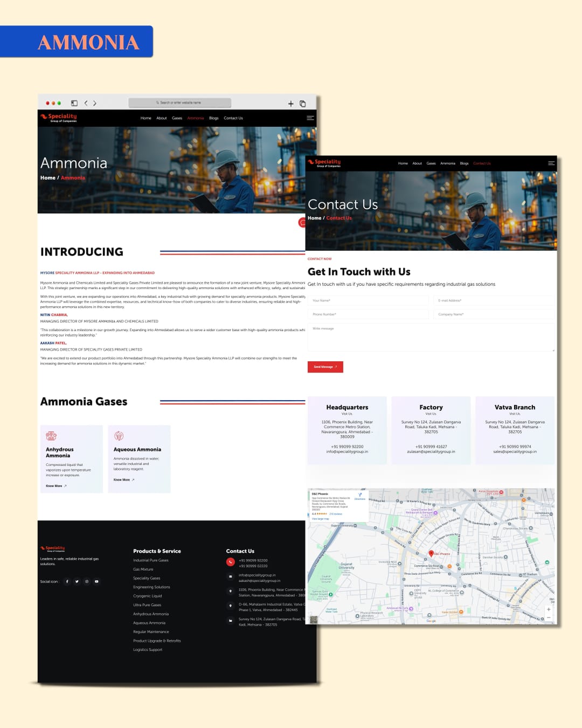Click the browser address search bar
The height and width of the screenshot is (728, 582).
pyautogui.click(x=179, y=102)
